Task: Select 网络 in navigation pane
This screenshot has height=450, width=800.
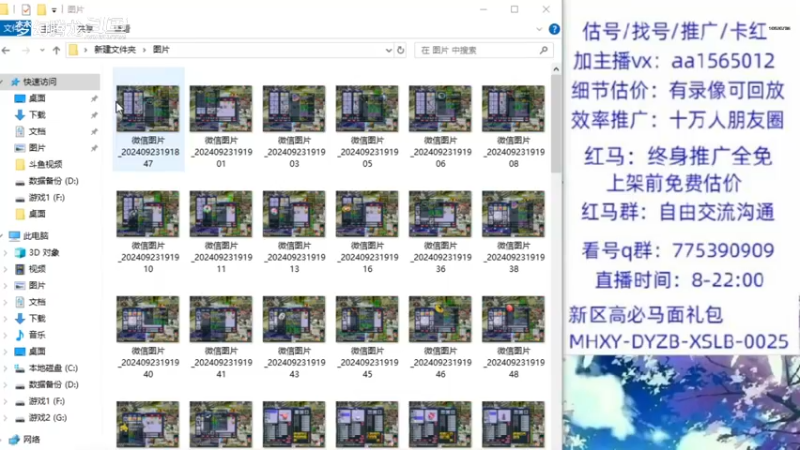Action: [x=31, y=439]
